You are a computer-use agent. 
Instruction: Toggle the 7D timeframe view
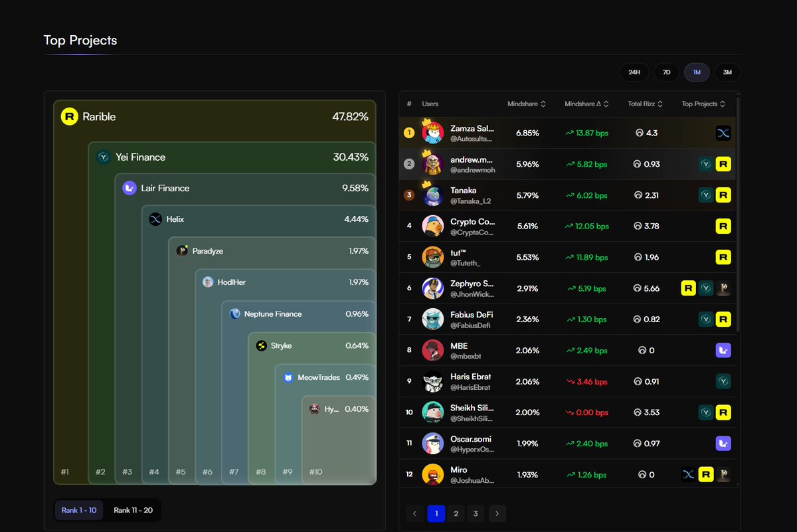coord(666,72)
